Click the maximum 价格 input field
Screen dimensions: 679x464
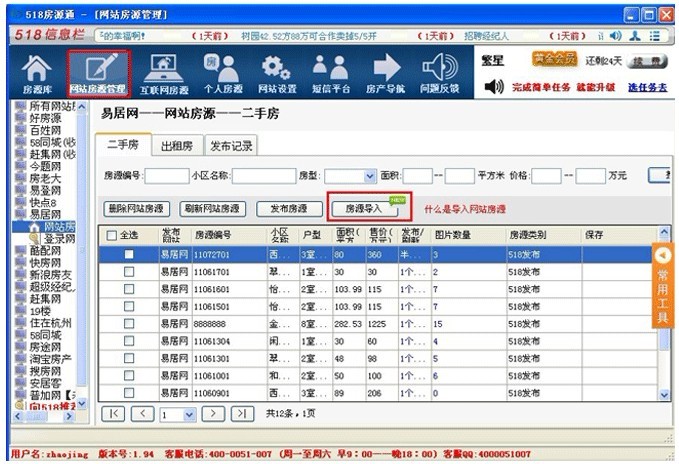(x=590, y=176)
